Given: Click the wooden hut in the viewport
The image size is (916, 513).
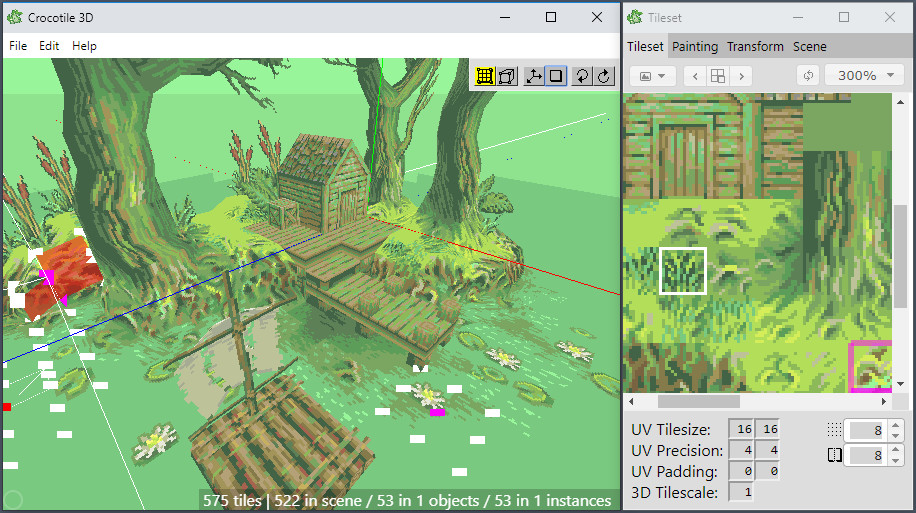Looking at the screenshot, I should pyautogui.click(x=322, y=184).
